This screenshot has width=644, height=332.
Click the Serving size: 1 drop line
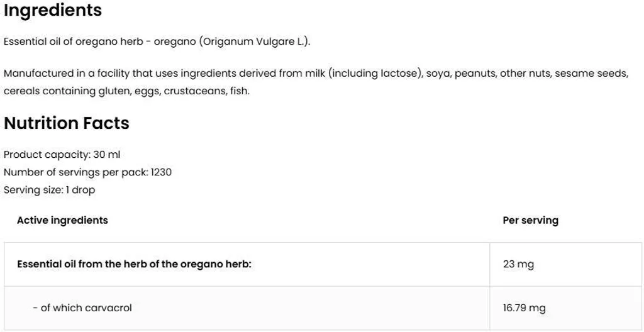(x=49, y=191)
